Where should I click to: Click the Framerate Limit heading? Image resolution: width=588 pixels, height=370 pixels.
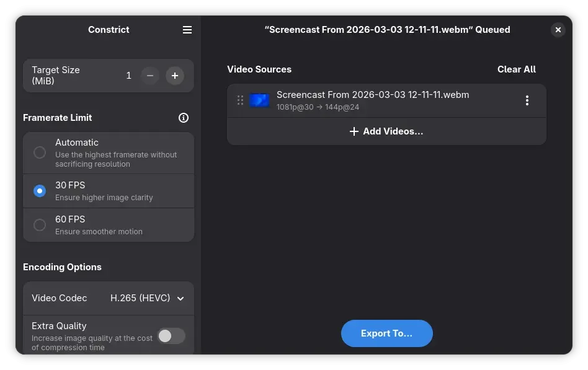coord(58,118)
